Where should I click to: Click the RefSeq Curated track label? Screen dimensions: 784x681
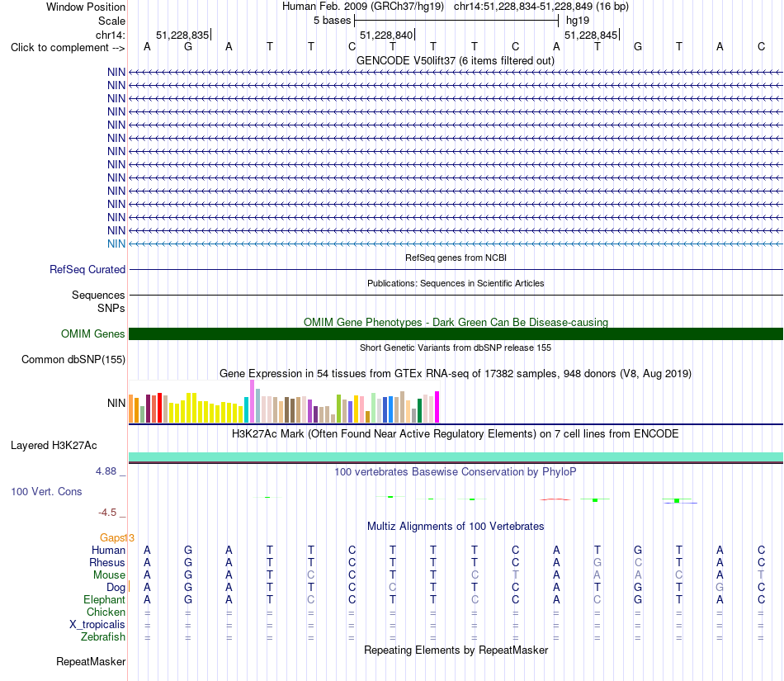pos(87,269)
